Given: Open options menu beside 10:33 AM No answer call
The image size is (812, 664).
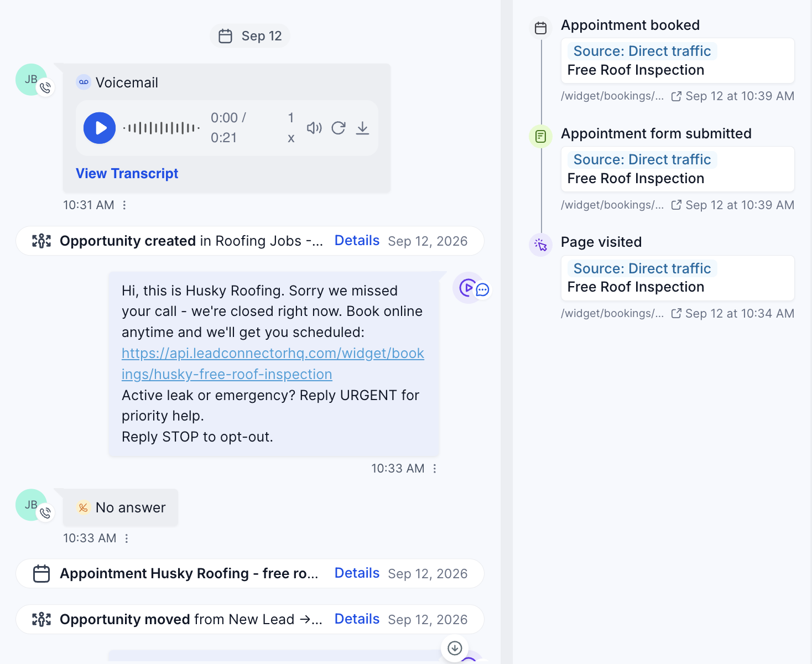Looking at the screenshot, I should tap(127, 538).
